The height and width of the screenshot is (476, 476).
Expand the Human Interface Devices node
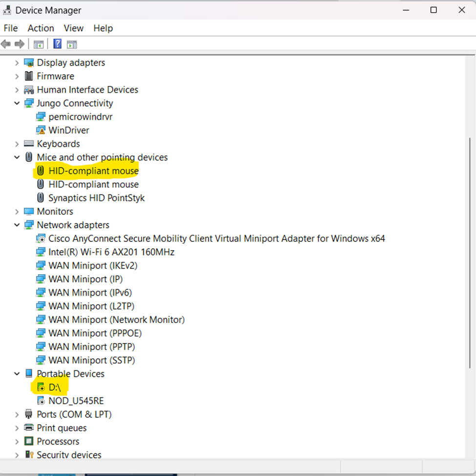17,90
